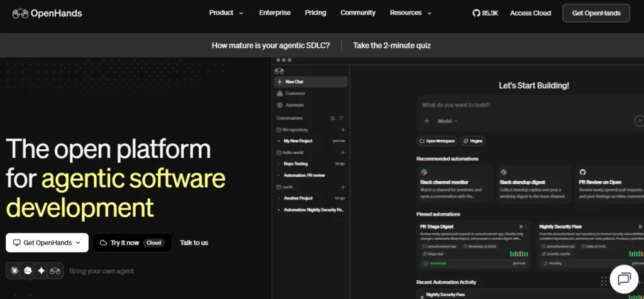The height and width of the screenshot is (299, 644).
Task: Click the plus icon next to hello-world
Action: [343, 152]
